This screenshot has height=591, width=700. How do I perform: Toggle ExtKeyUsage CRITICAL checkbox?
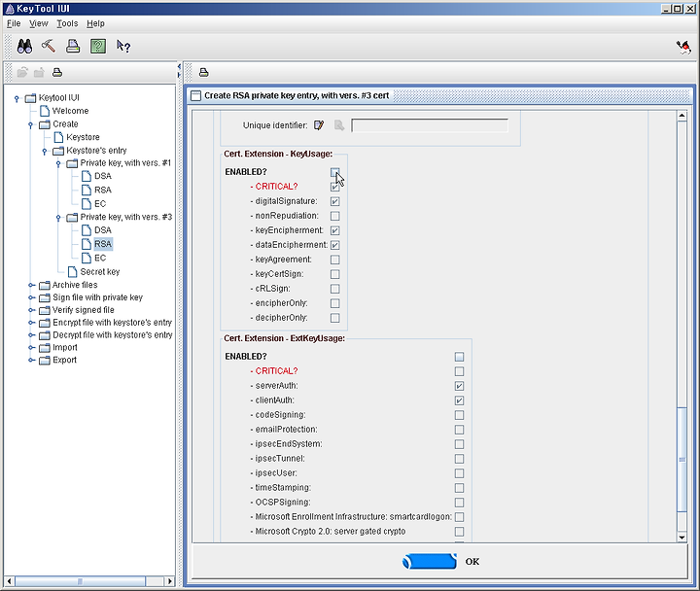pyautogui.click(x=459, y=371)
